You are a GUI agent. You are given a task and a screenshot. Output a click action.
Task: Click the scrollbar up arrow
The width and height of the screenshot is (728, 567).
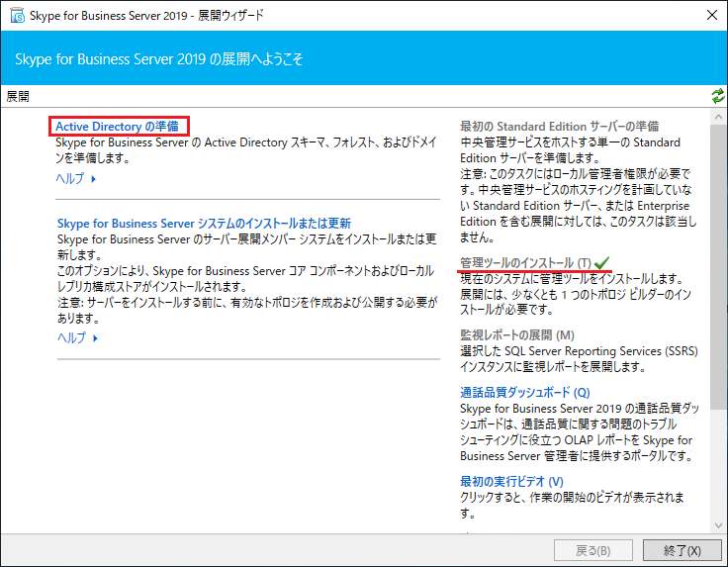tap(718, 117)
